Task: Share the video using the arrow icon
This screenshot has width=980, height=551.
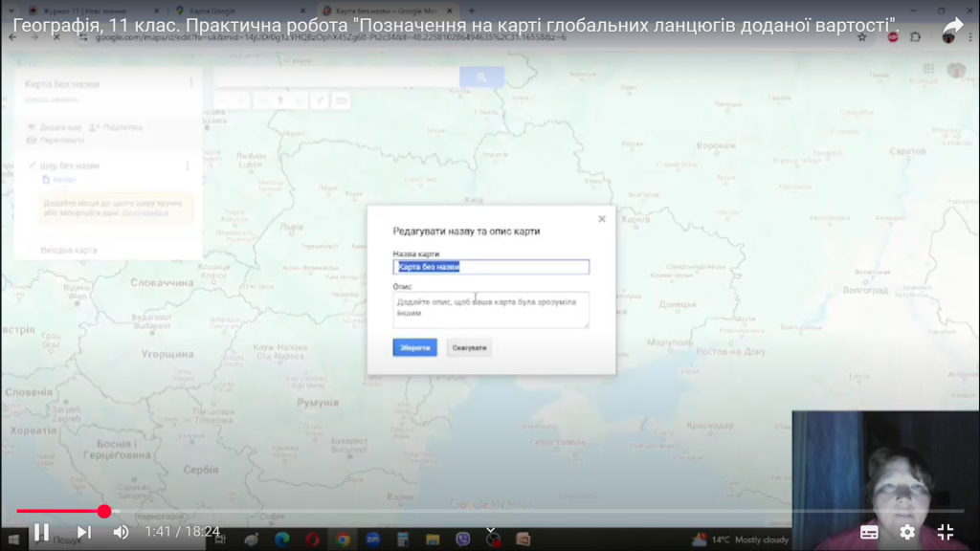Action: [952, 26]
